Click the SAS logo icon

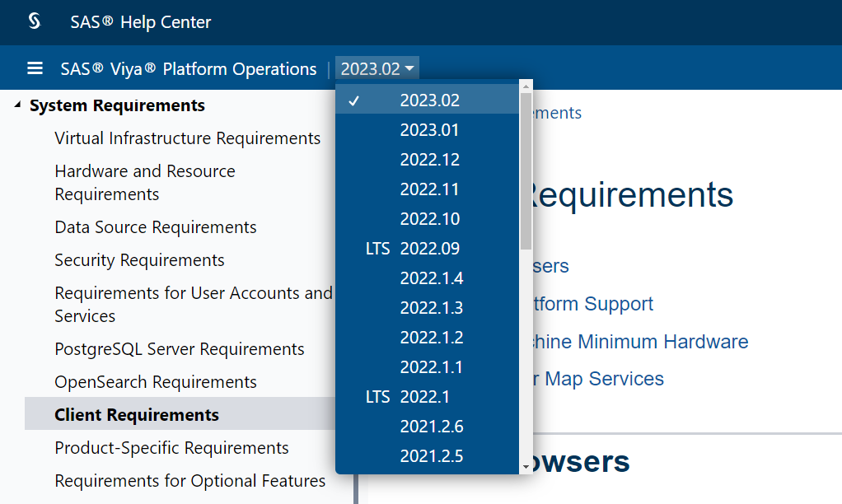[x=35, y=21]
